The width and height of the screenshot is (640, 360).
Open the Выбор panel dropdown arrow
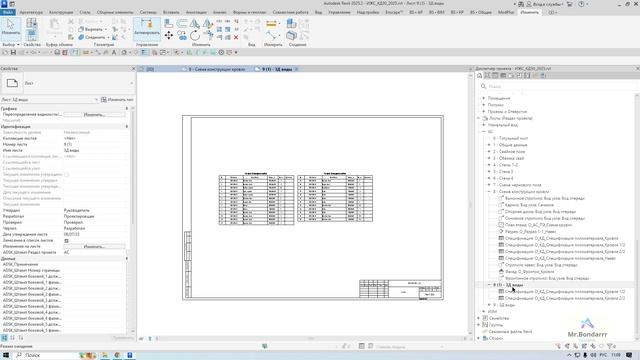18,45
